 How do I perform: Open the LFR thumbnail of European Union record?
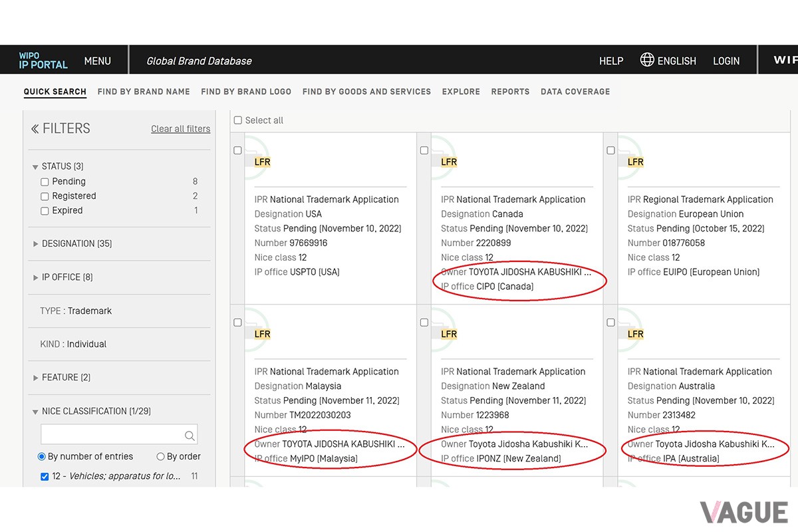(636, 162)
